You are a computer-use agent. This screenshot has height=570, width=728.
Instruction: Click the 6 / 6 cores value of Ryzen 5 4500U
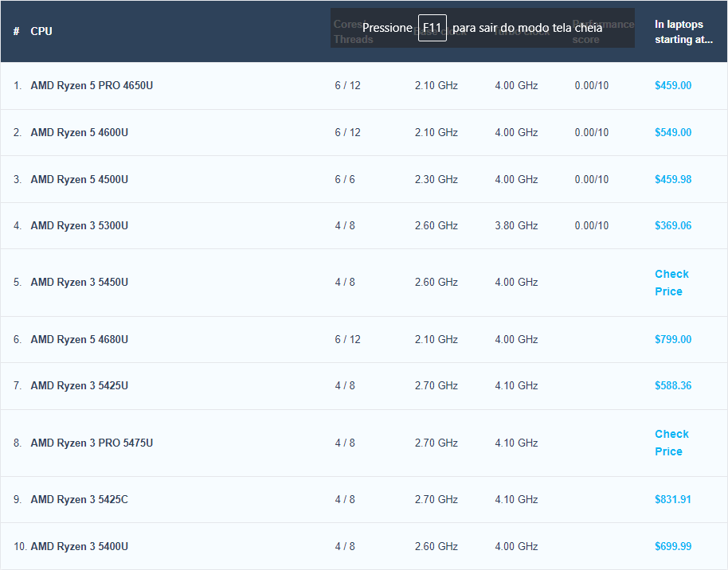pos(345,179)
